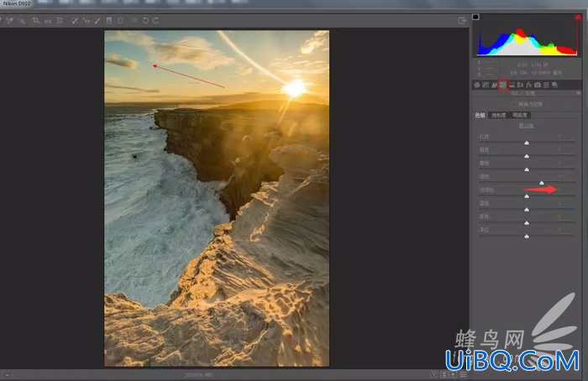
Task: Open the Detail panel icon
Action: (494, 85)
